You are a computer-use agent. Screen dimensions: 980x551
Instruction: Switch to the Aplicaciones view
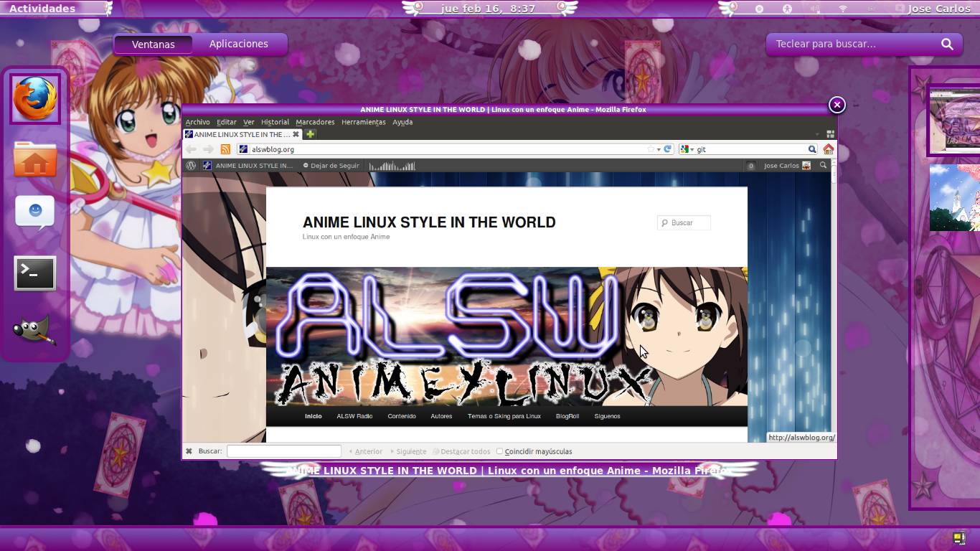point(239,44)
